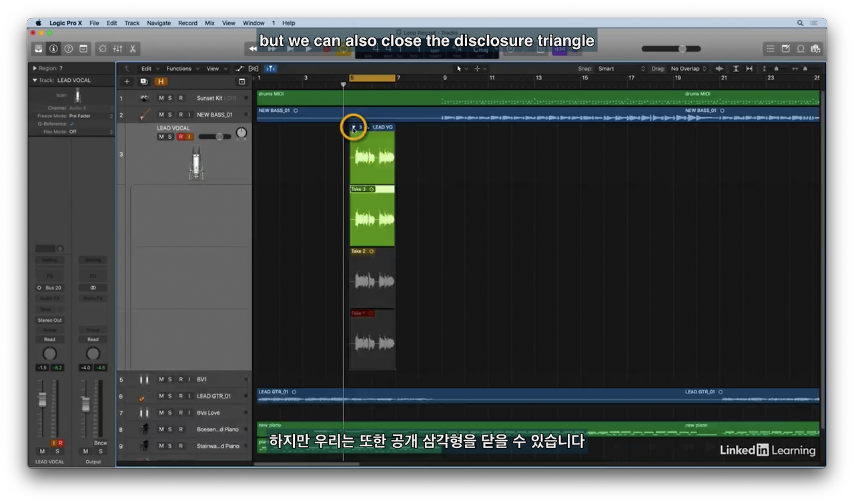Expand the Region inspector triangle

tap(35, 68)
